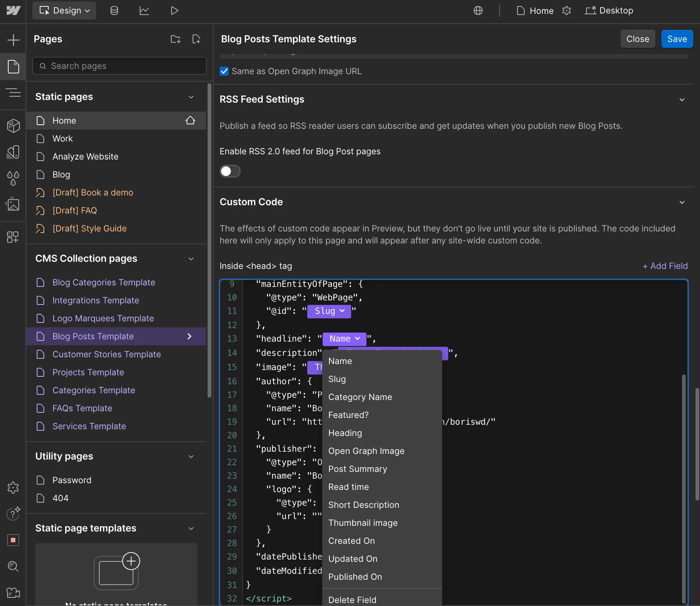Click the + Add Field link
This screenshot has height=606, width=700.
pyautogui.click(x=665, y=266)
